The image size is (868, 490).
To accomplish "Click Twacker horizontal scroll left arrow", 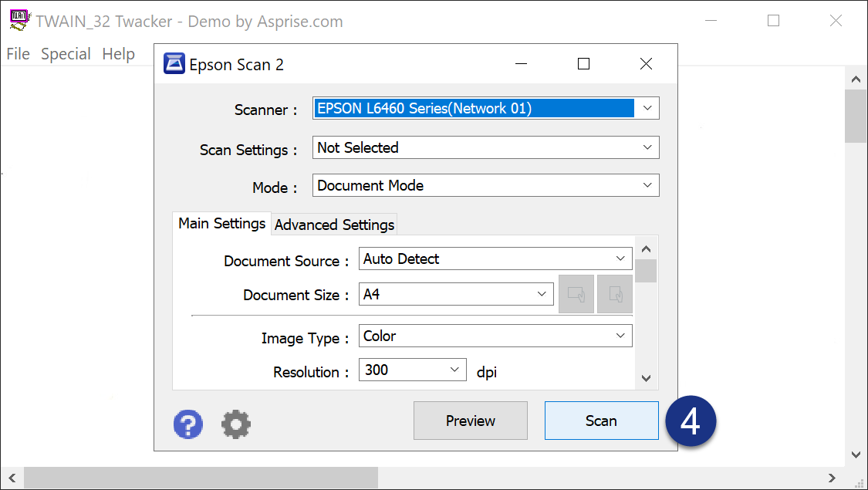I will coord(12,478).
